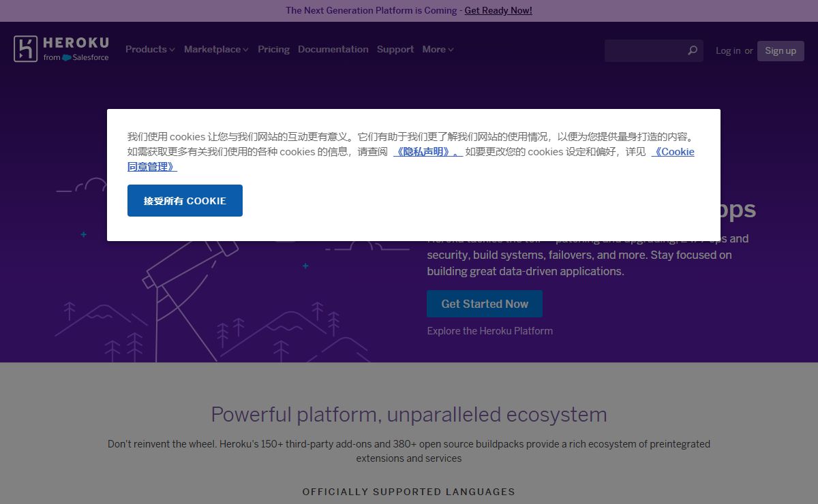Accept all cookies with the blue button
This screenshot has width=818, height=504.
[185, 201]
